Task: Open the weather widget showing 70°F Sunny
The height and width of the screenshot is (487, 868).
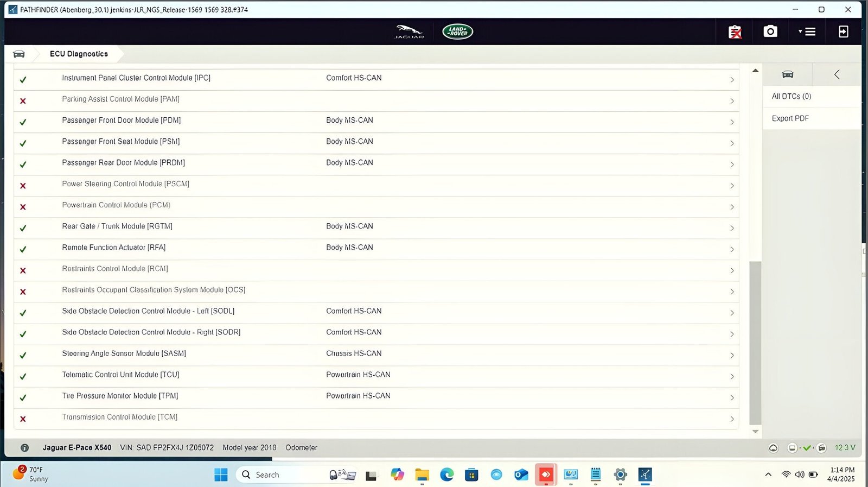Action: pos(31,474)
